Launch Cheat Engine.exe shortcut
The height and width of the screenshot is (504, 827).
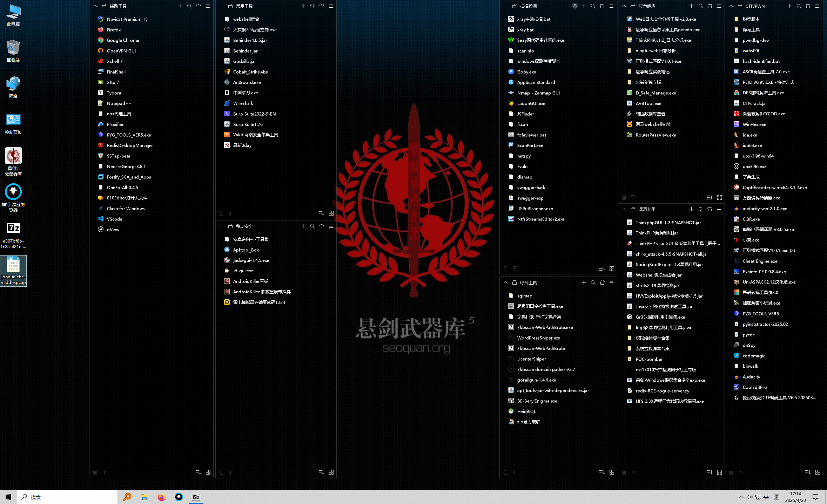click(760, 261)
